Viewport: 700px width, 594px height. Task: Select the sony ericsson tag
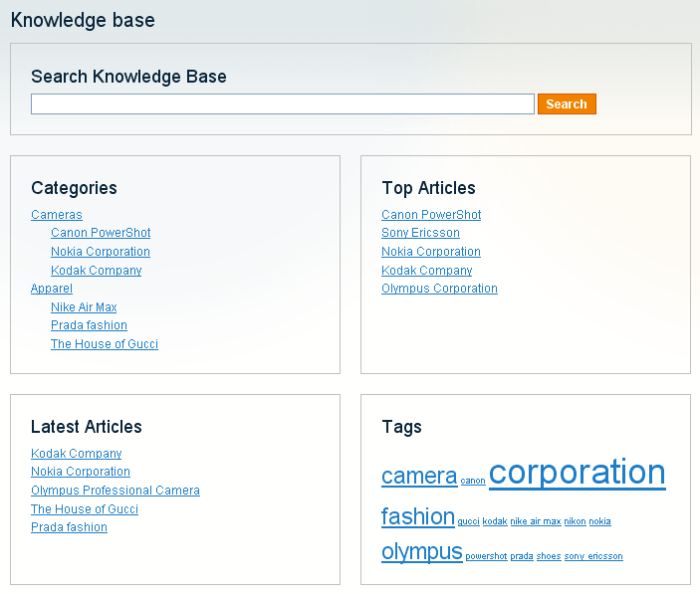(x=593, y=556)
